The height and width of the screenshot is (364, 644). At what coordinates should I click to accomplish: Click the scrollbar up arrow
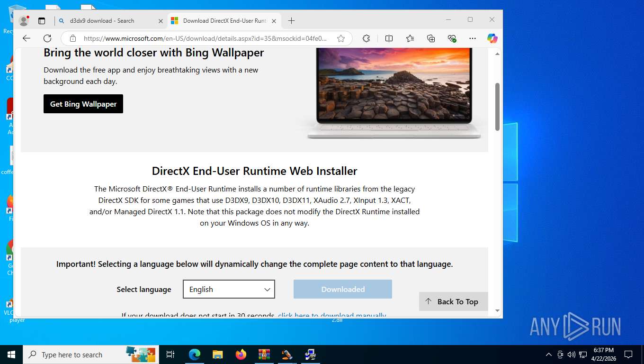497,54
